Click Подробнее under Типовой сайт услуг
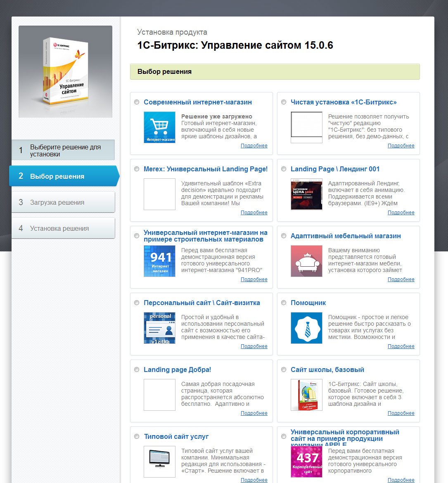448x483 pixels. (254, 480)
